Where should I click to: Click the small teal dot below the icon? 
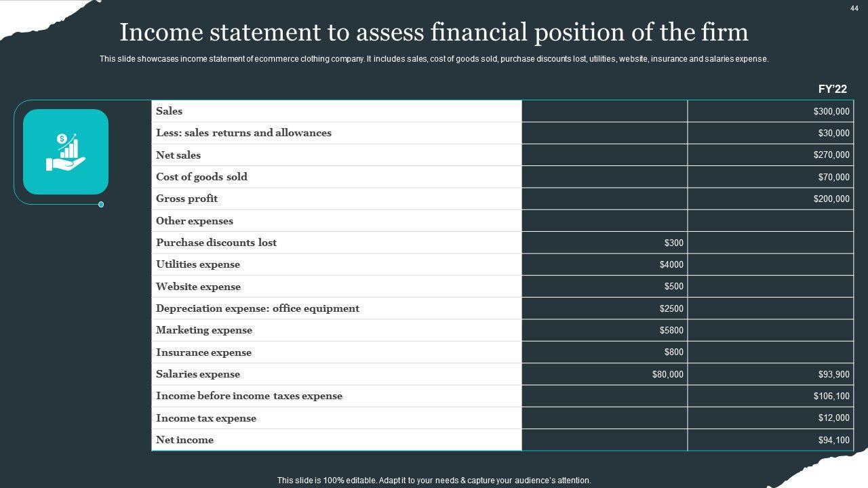click(101, 205)
